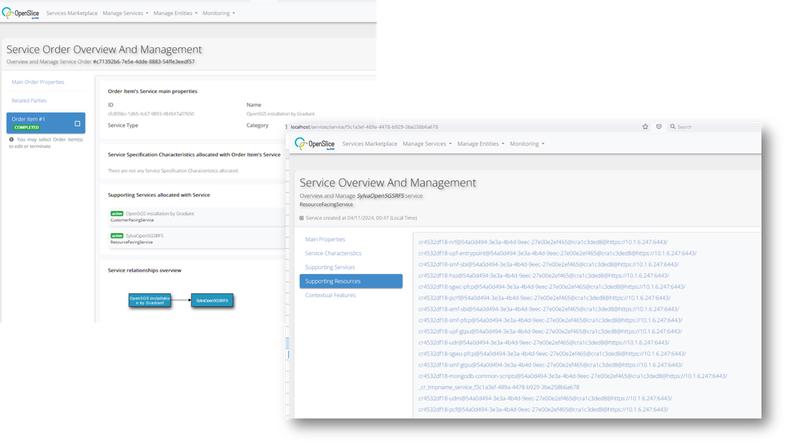This screenshot has height=446, width=789.
Task: Toggle the Order Item #1 checkbox
Action: point(77,123)
